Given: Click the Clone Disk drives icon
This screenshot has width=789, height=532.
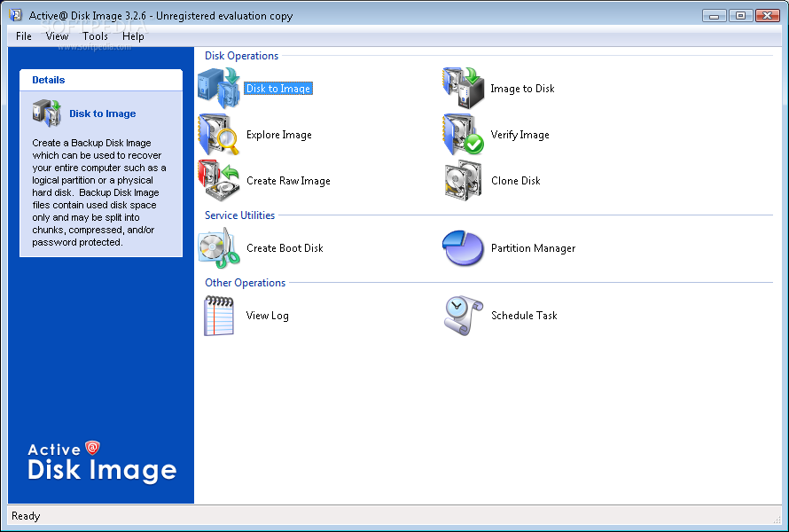Looking at the screenshot, I should click(463, 180).
